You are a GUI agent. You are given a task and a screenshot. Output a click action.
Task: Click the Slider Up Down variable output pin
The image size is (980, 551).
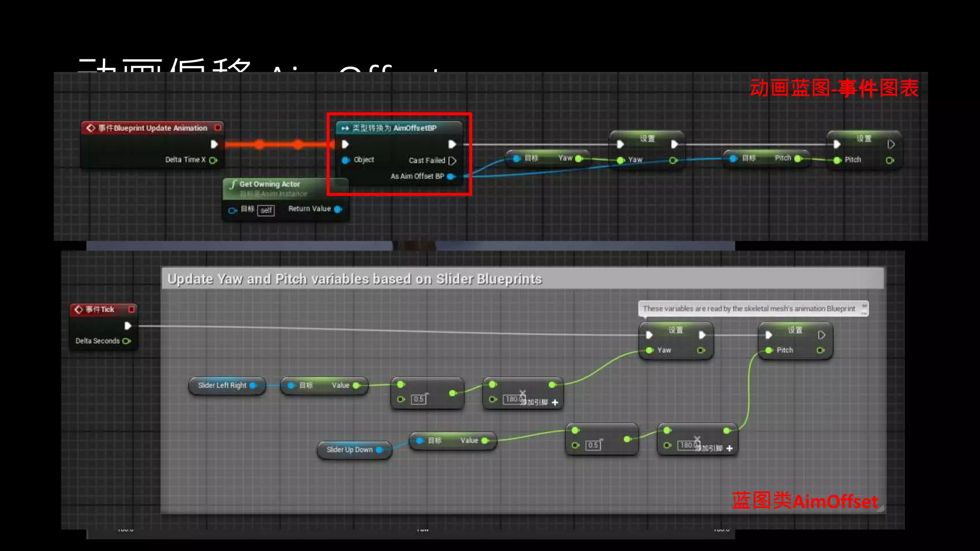click(x=379, y=450)
